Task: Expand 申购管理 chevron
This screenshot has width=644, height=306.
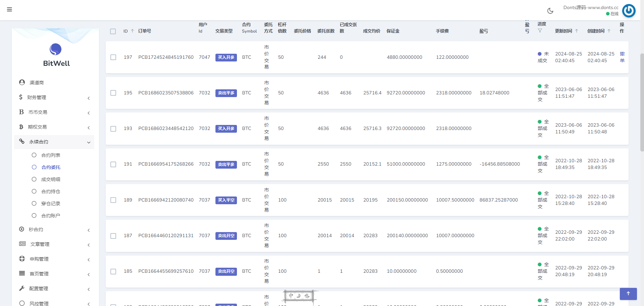Action: (89, 260)
